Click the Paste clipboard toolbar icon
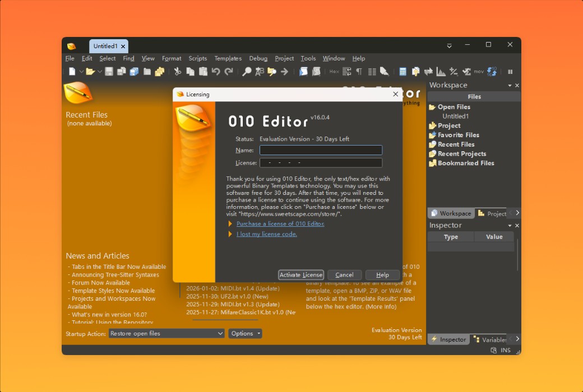 [x=203, y=71]
